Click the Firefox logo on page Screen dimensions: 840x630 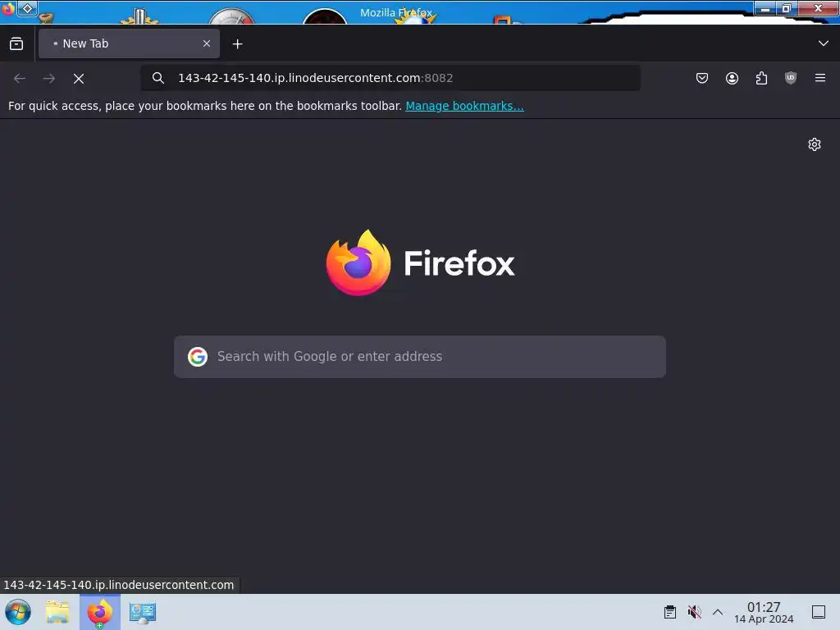pyautogui.click(x=421, y=262)
